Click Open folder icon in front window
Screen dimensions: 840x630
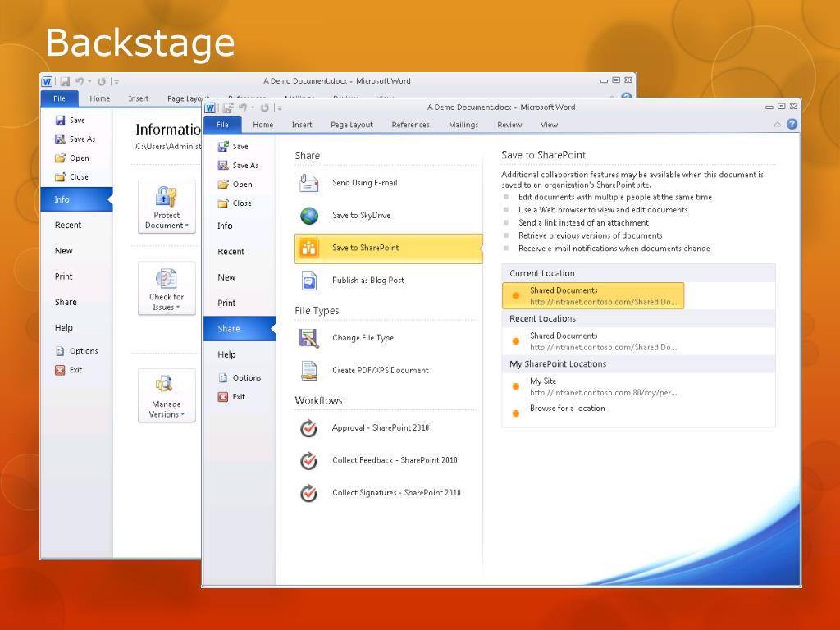223,185
